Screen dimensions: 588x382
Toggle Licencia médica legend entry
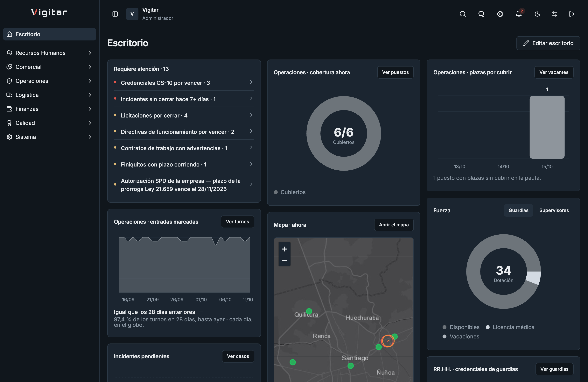510,327
